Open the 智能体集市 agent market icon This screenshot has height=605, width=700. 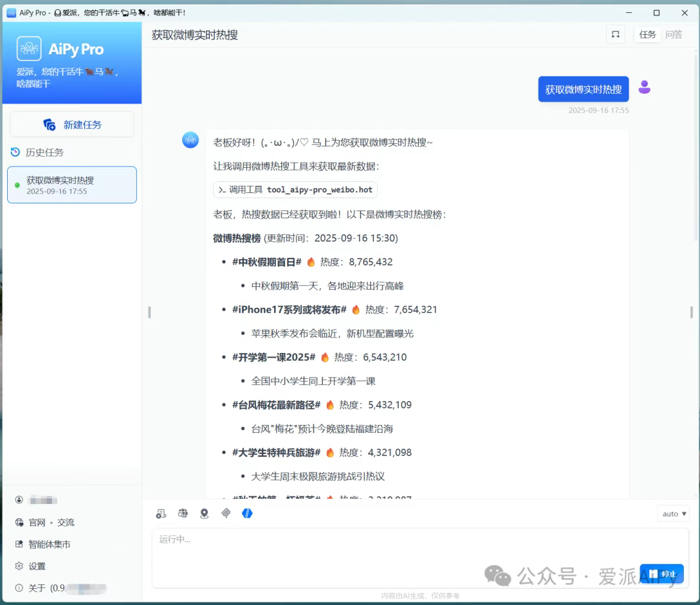(x=19, y=544)
